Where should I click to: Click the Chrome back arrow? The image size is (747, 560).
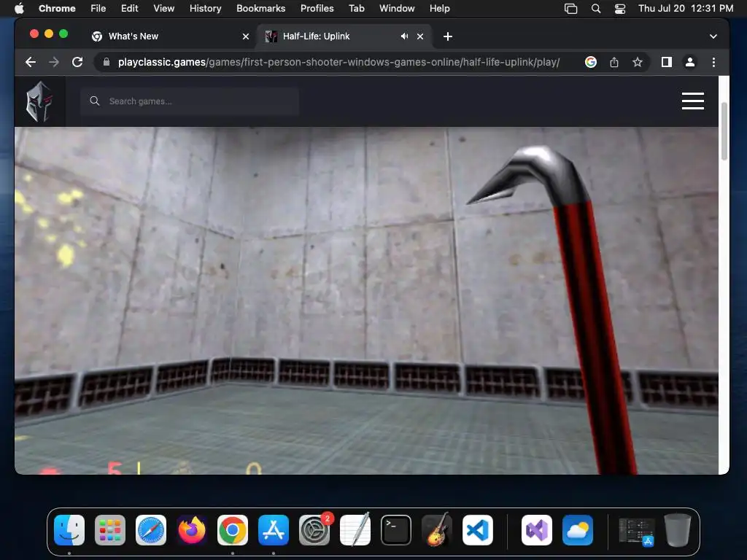pos(31,62)
